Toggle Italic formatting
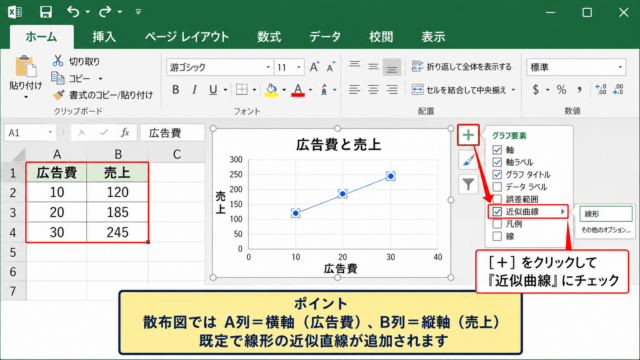 (x=194, y=89)
